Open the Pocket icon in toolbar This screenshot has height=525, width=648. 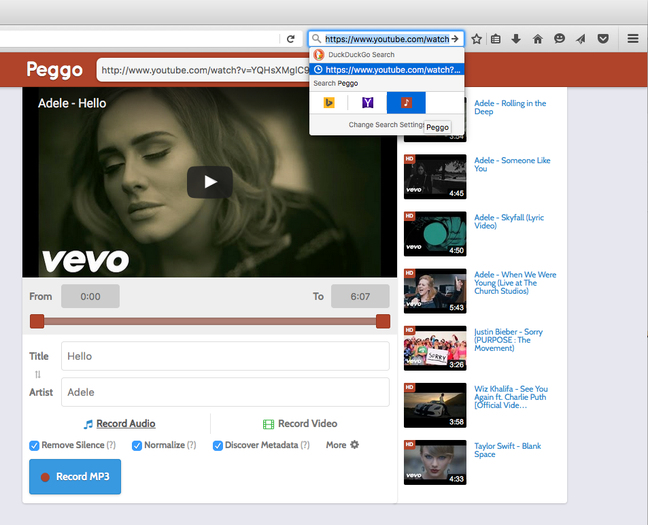[x=603, y=39]
